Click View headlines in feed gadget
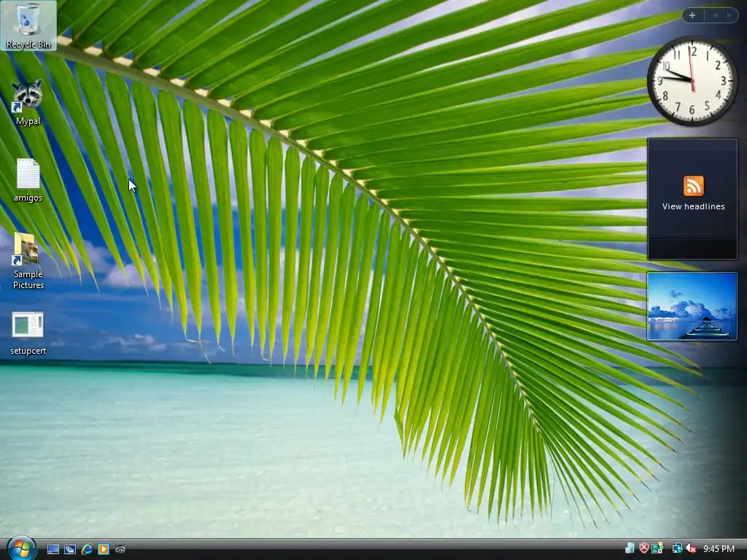Viewport: 747px width, 560px height. point(693,206)
